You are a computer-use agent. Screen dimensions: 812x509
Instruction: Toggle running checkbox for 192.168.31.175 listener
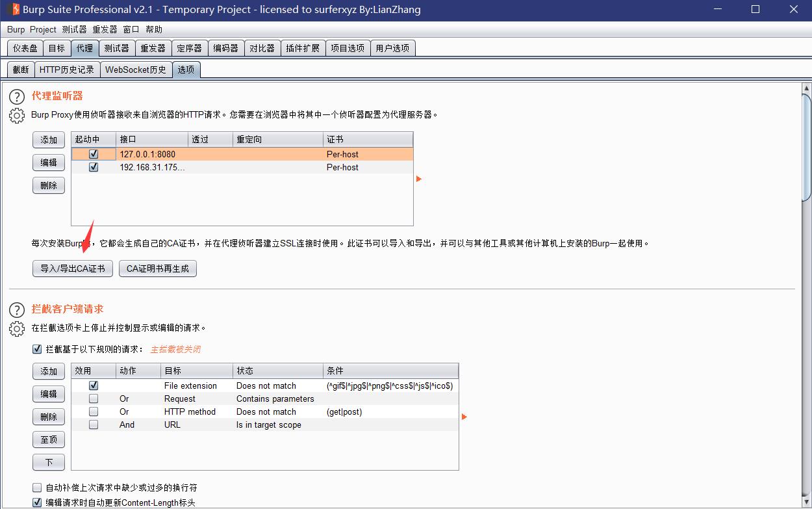[94, 167]
